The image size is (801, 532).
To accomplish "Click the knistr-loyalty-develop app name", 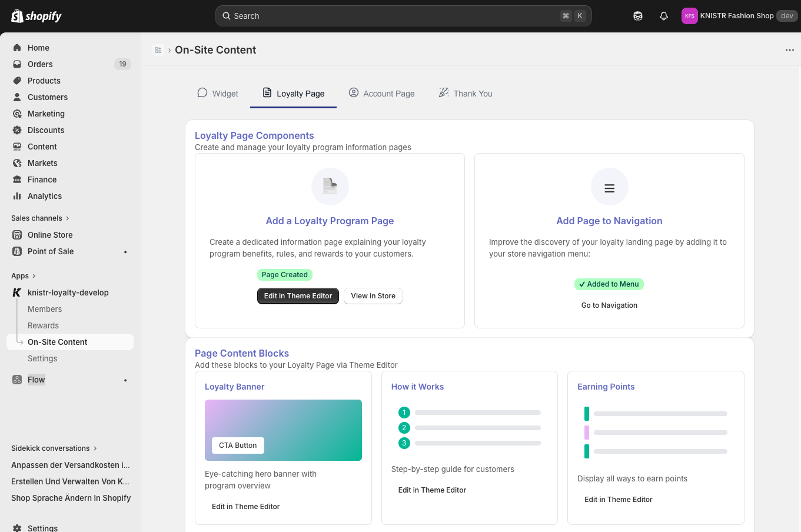I will point(68,292).
